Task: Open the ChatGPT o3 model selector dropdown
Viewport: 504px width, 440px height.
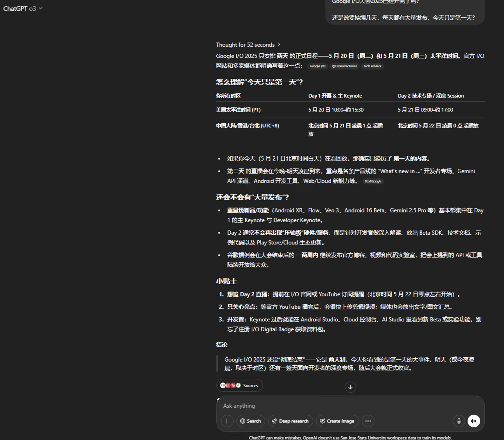Action: pyautogui.click(x=23, y=9)
